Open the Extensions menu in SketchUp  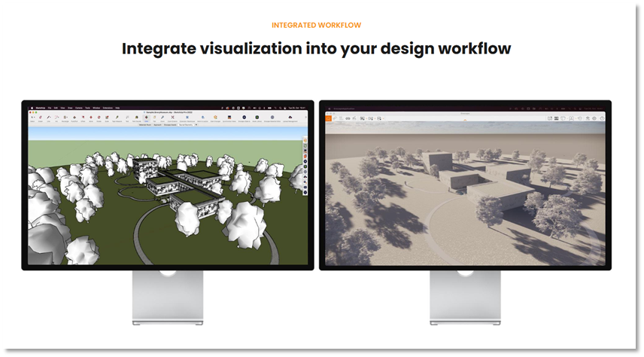click(x=108, y=108)
